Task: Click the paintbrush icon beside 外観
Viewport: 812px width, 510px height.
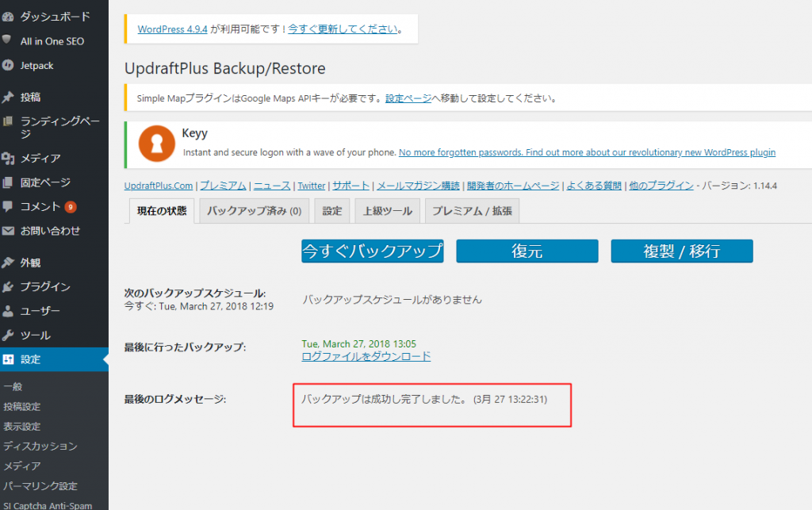Action: (8, 263)
